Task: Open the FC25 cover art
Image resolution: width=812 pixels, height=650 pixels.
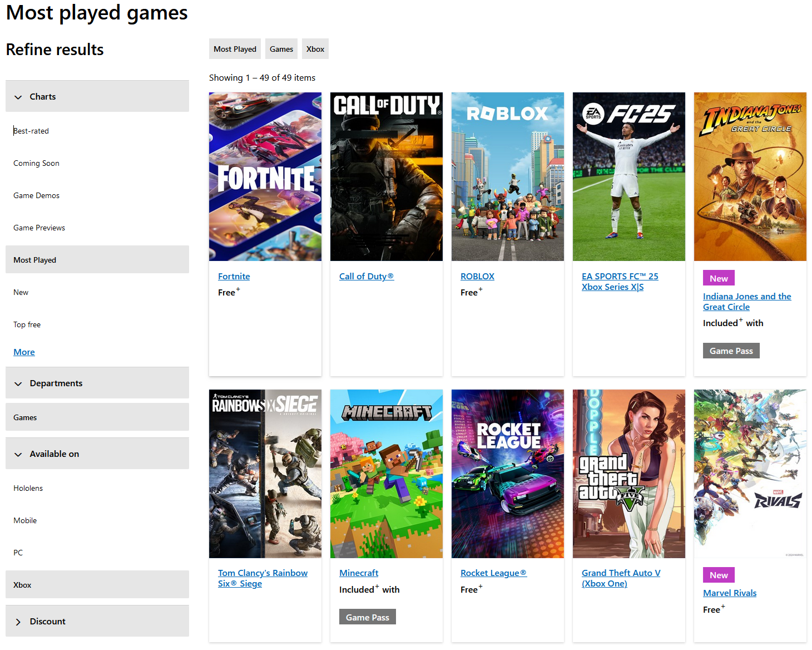Action: pyautogui.click(x=629, y=176)
